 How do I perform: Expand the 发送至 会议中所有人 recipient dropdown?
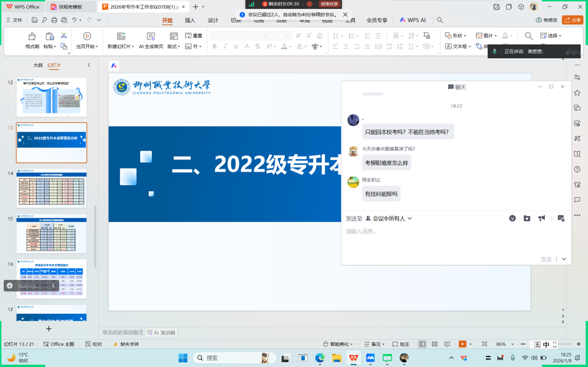389,218
